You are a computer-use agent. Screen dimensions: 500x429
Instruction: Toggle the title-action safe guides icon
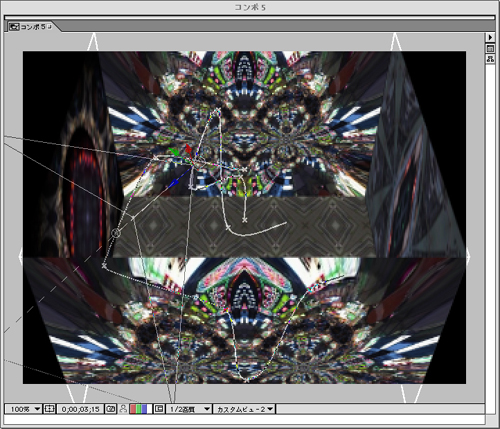tap(49, 409)
